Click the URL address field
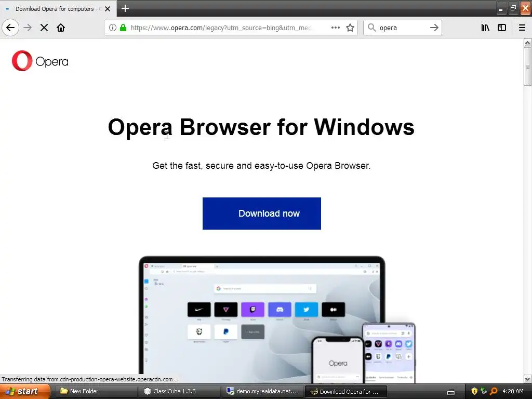This screenshot has width=532, height=399. pyautogui.click(x=220, y=28)
